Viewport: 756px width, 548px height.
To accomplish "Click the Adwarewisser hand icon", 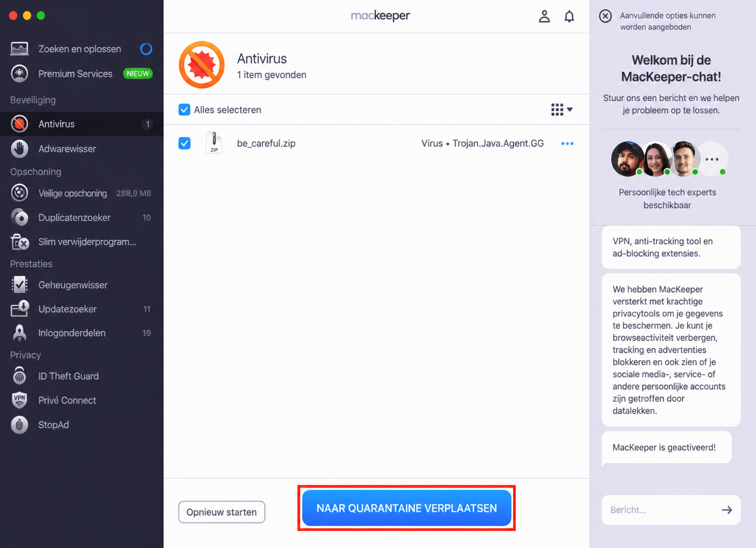I will pos(20,149).
